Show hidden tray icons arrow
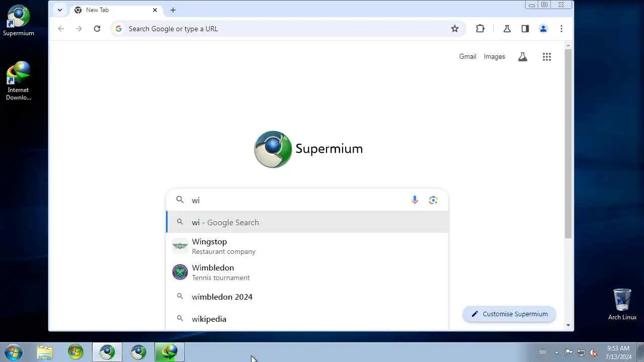 [556, 352]
